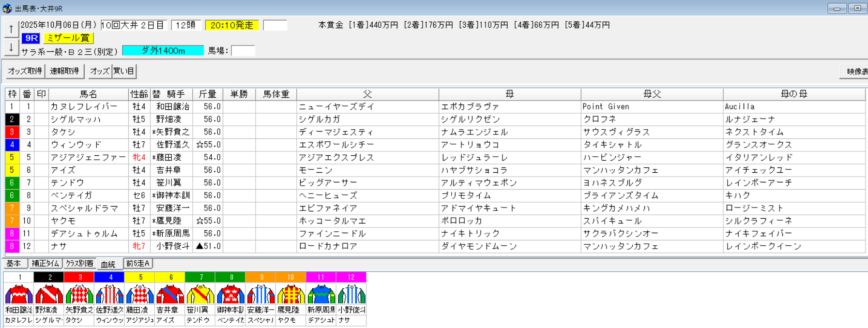The width and height of the screenshot is (868, 328).
Task: Click the app icon in the title bar
Action: coord(7,8)
